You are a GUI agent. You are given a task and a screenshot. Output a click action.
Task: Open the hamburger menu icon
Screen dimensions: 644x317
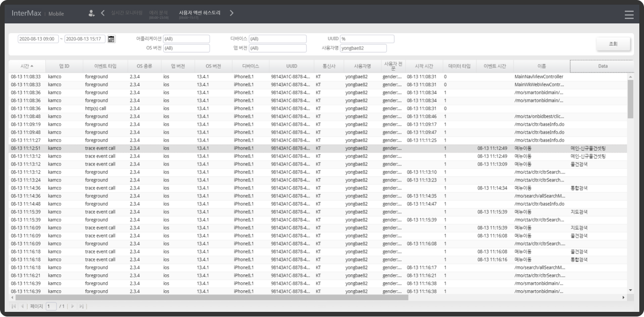tap(629, 15)
